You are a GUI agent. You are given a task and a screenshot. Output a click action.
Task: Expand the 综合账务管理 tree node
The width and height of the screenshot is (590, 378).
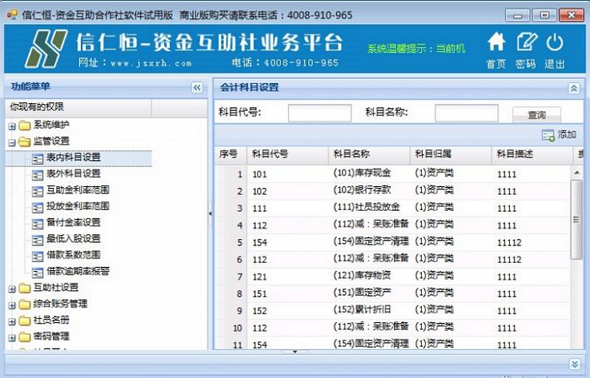click(12, 305)
